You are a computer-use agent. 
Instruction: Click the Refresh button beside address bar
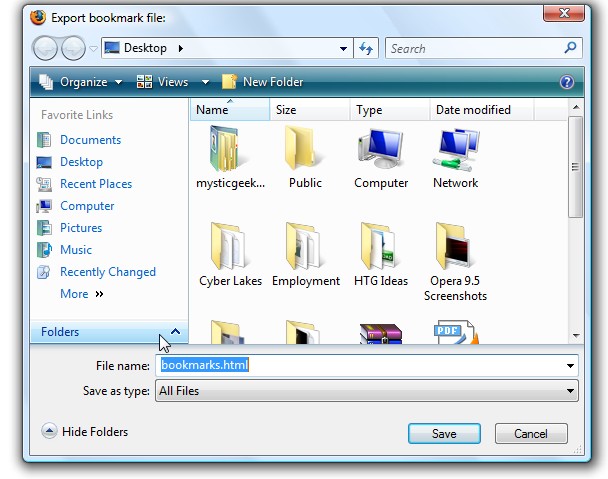(366, 48)
